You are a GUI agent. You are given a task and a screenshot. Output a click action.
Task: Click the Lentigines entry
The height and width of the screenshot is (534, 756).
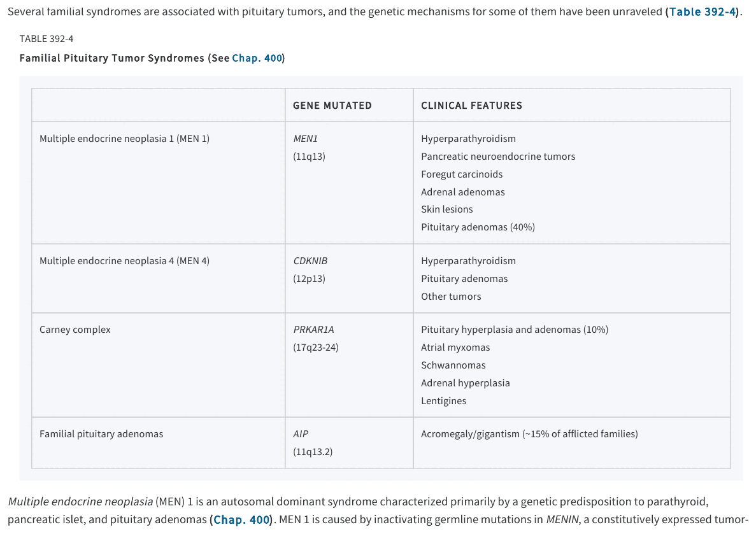tap(443, 401)
